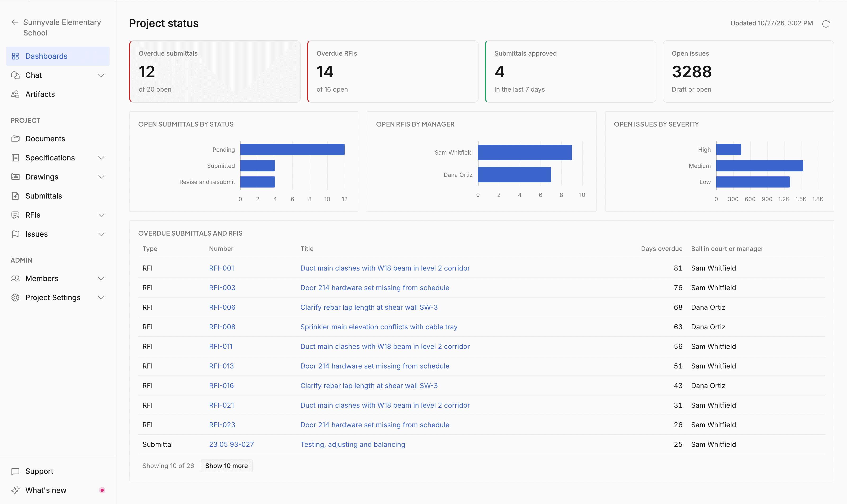847x504 pixels.
Task: Expand the Project Settings chevron
Action: pos(101,298)
